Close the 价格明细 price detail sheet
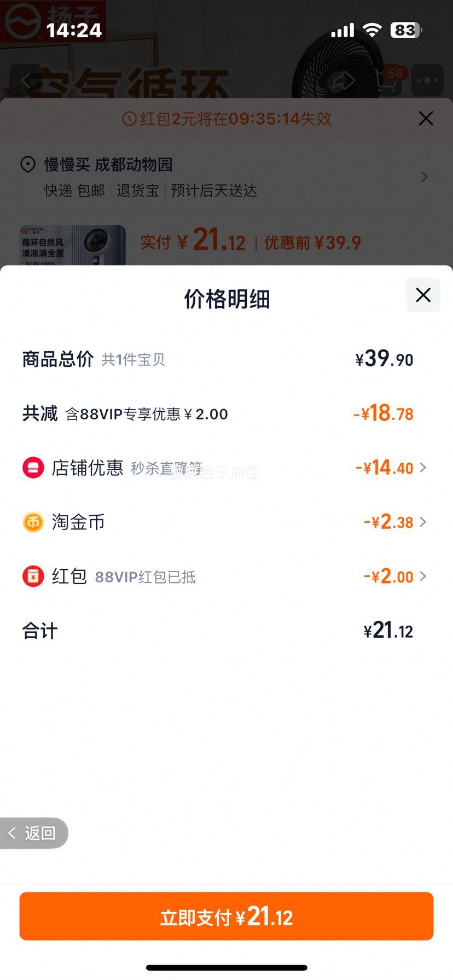The width and height of the screenshot is (453, 980). coord(423,295)
